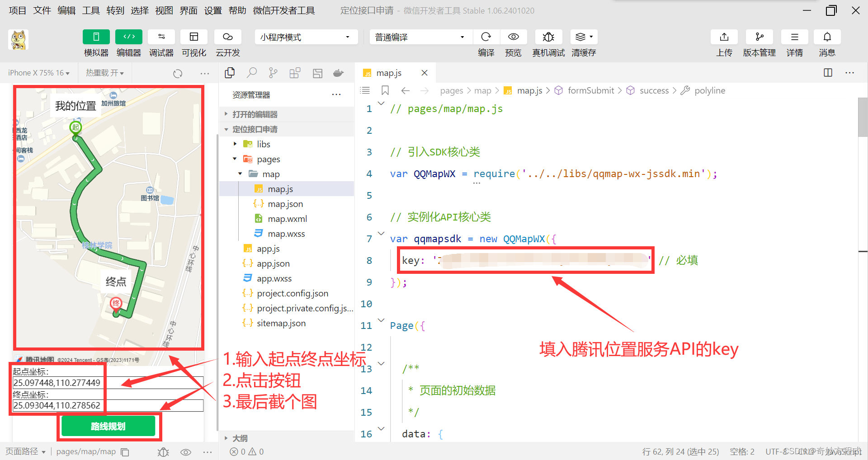Open map.wxml file
The image size is (868, 460).
pos(287,219)
